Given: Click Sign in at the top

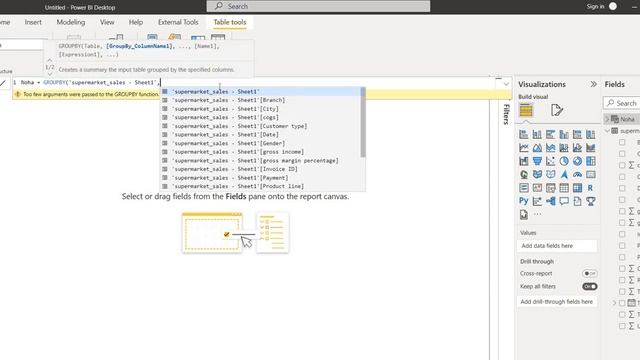Looking at the screenshot, I should pos(595,7).
